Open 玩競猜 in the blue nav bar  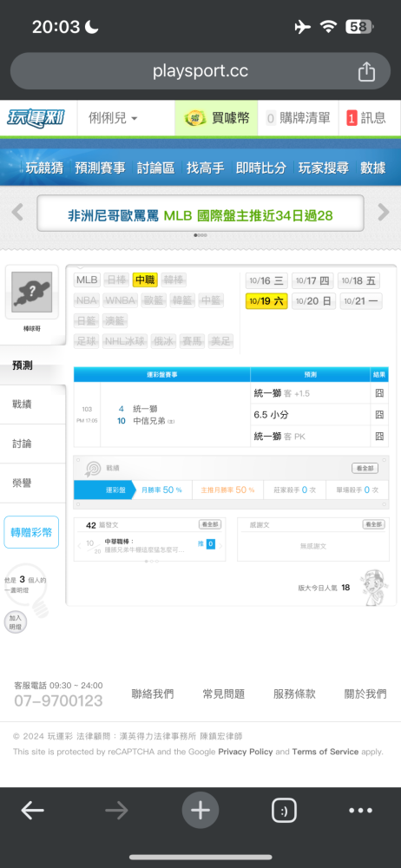(44, 168)
